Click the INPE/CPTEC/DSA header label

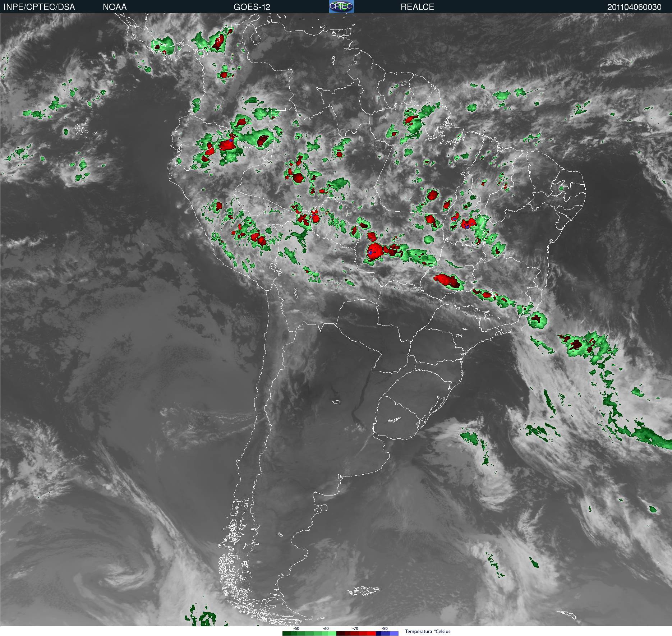39,7
